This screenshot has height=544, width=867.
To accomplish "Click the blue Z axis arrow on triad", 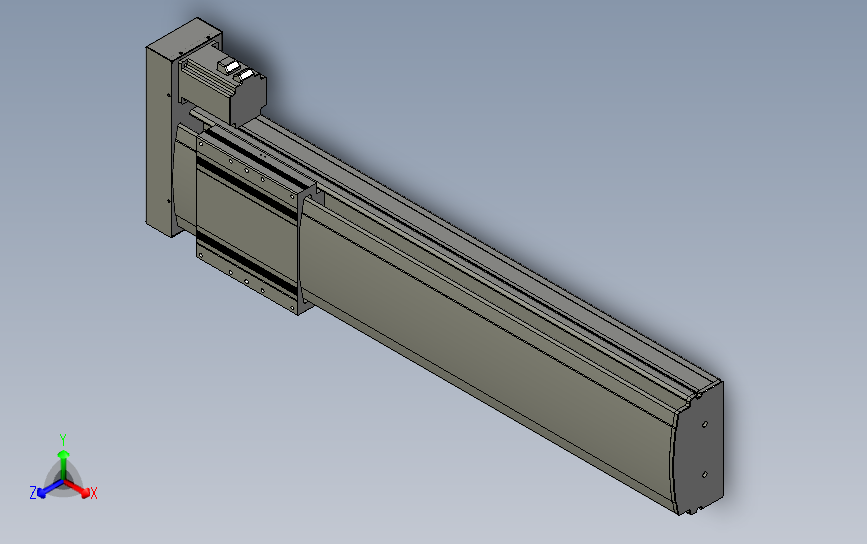I will click(x=50, y=489).
